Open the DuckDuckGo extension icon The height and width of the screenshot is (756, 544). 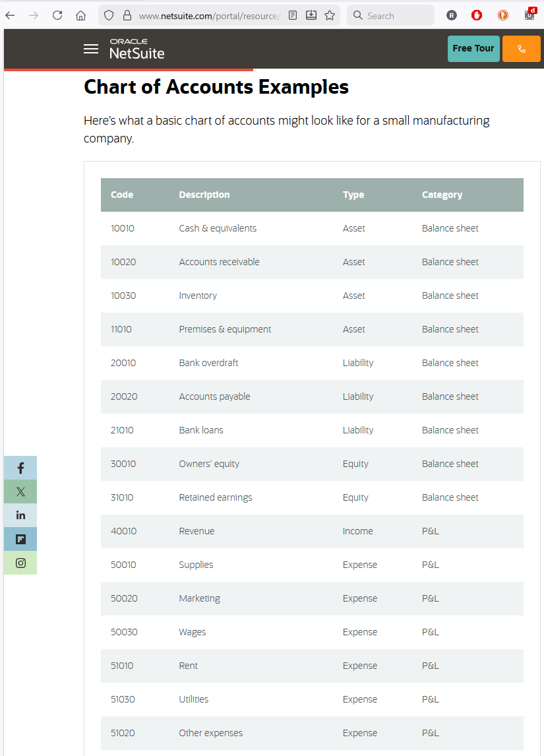[503, 15]
